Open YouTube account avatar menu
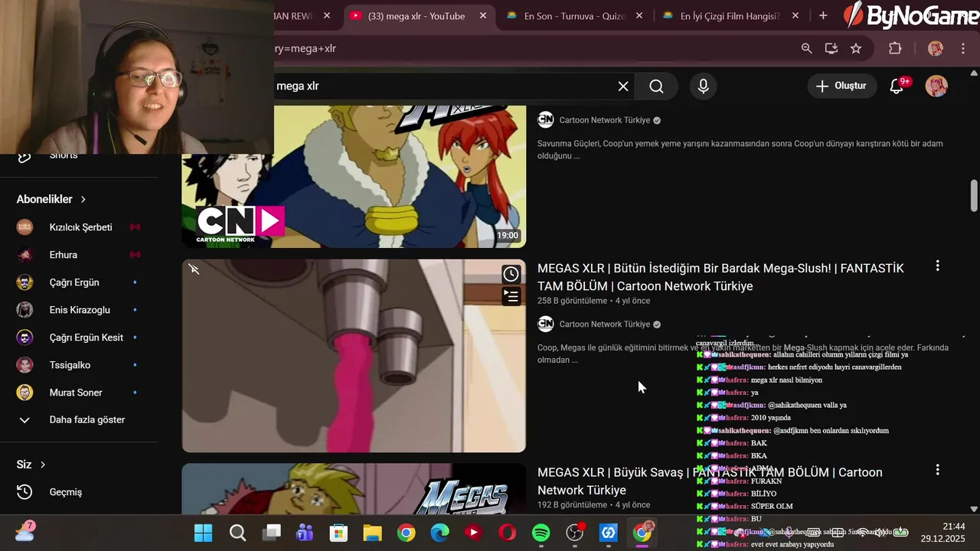 coord(936,86)
